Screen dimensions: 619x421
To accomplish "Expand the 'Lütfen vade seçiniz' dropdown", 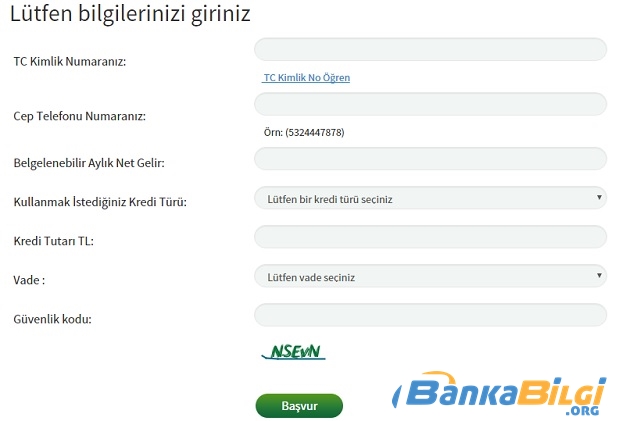I will pos(430,276).
